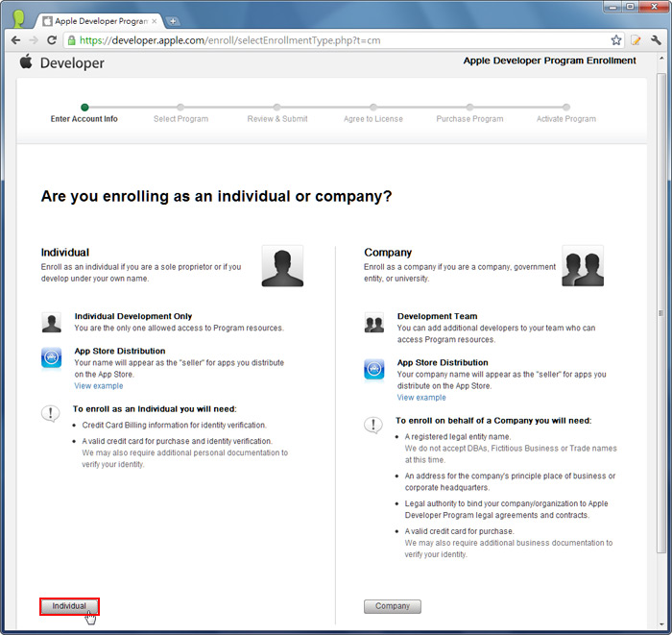Click the Individual Development Only person icon

point(52,323)
